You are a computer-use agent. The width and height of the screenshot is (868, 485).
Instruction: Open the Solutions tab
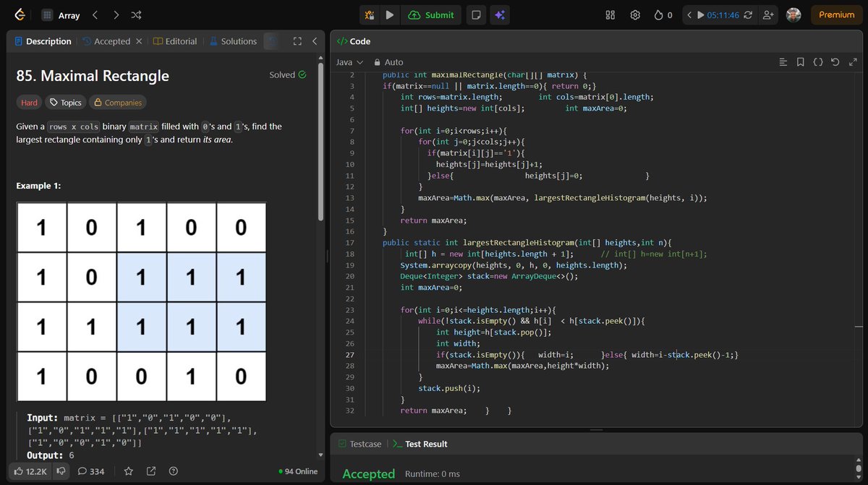(x=233, y=41)
